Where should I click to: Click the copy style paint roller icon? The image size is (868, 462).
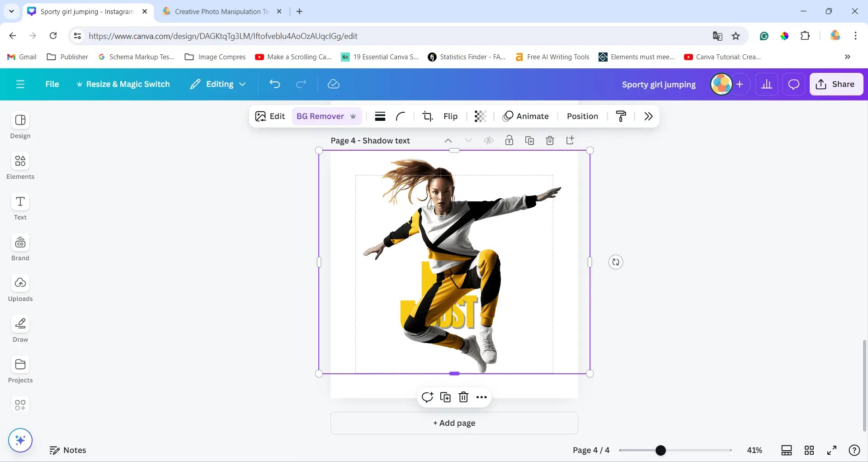[621, 116]
